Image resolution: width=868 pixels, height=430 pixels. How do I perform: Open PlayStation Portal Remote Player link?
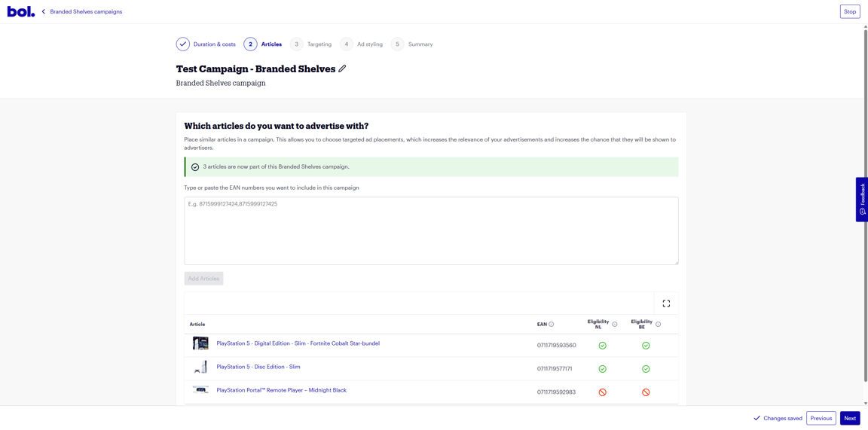click(x=281, y=390)
